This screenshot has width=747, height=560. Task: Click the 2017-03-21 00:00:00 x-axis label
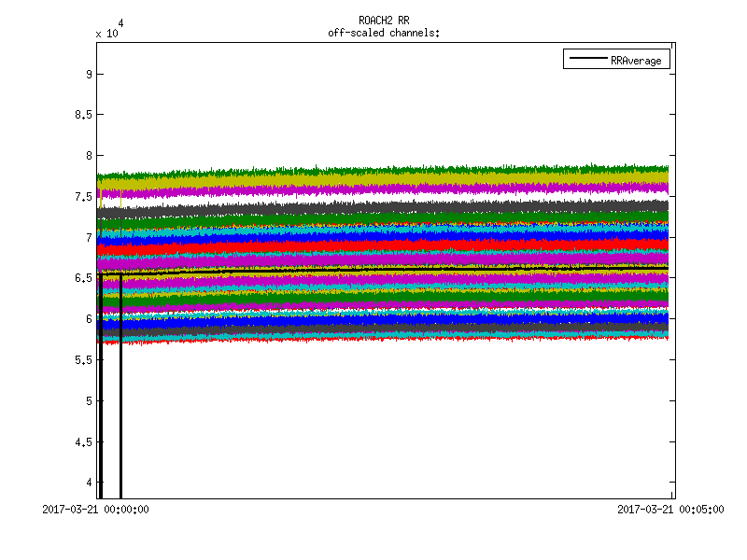[x=96, y=510]
